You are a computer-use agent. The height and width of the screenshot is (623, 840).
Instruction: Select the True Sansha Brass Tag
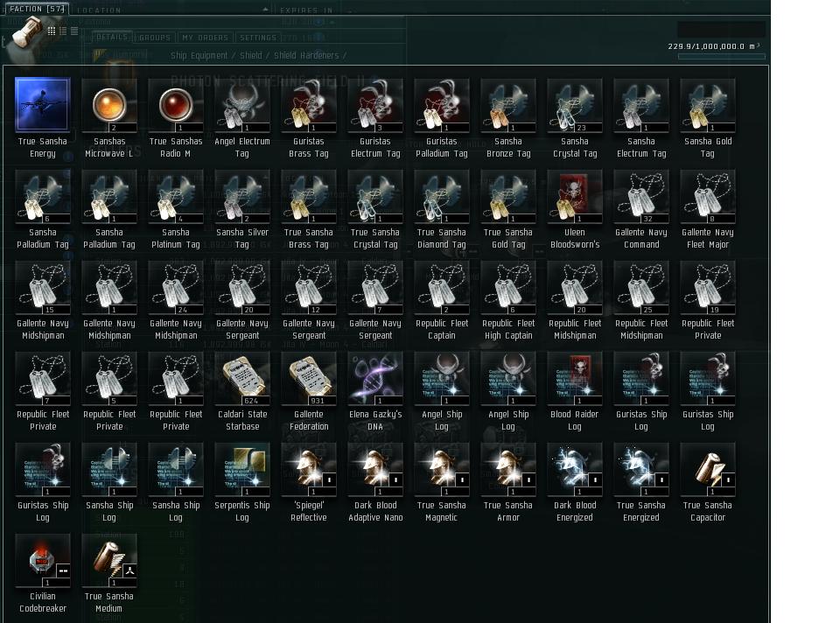pyautogui.click(x=309, y=196)
